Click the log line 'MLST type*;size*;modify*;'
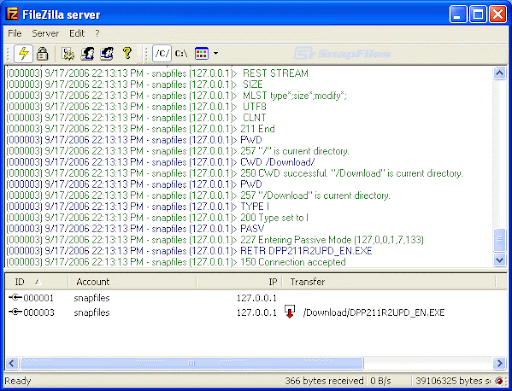This screenshot has height=391, width=512. [176, 96]
